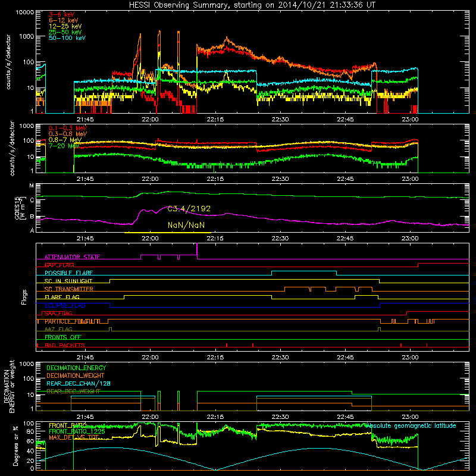Image resolution: width=476 pixels, height=476 pixels.
Task: Click the SAA_FLAG label
Action: 58,314
